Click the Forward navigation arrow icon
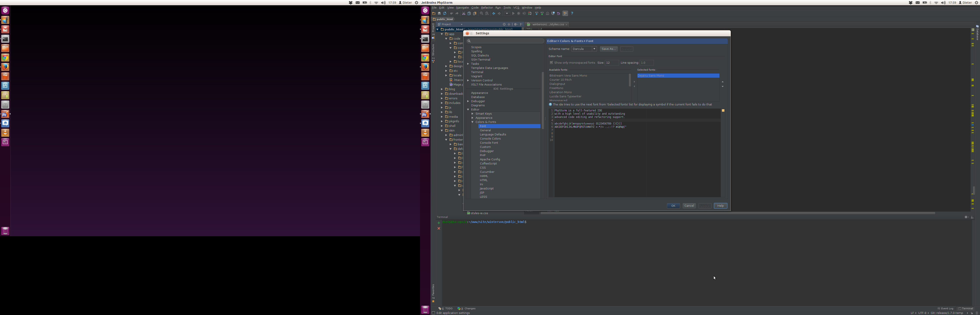This screenshot has width=980, height=315. point(499,13)
